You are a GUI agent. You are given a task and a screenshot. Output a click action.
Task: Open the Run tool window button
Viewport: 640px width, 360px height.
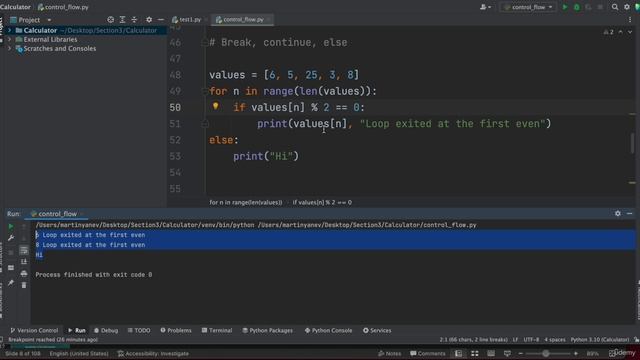click(x=77, y=331)
